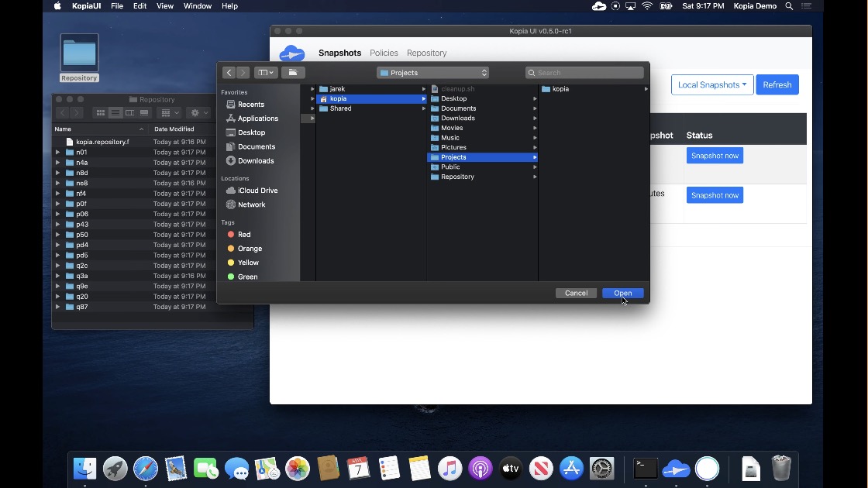Screen dimensions: 868x488
Task: Switch the Repository window to column view
Action: pos(131,112)
